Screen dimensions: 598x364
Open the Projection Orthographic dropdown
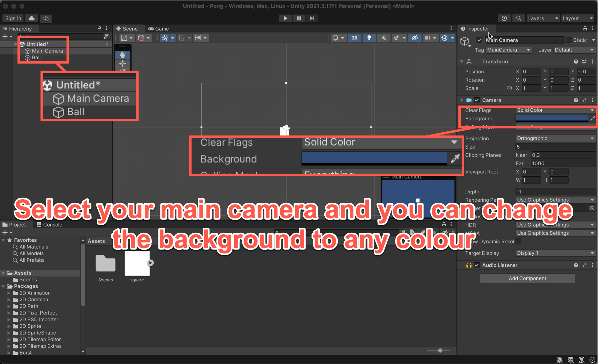(x=555, y=138)
